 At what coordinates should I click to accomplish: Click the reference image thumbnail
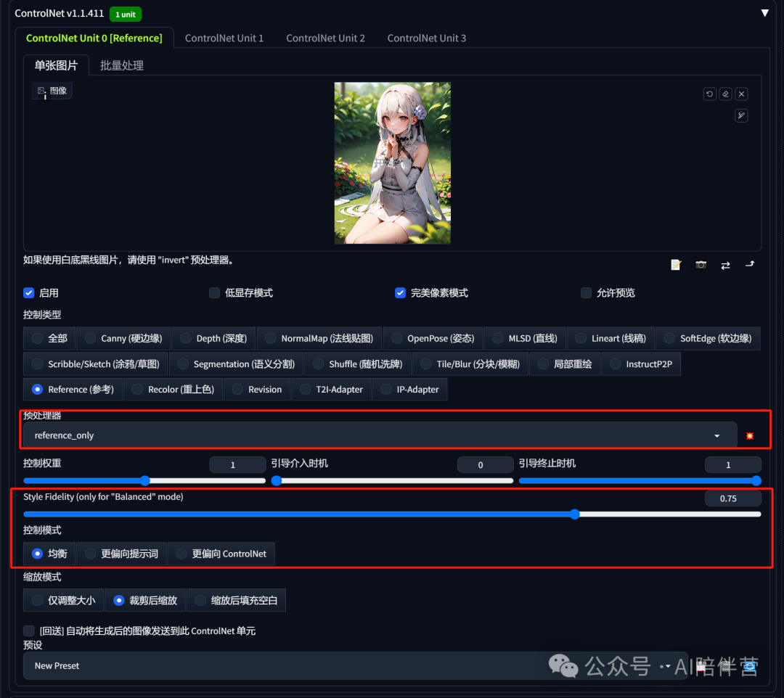[393, 163]
